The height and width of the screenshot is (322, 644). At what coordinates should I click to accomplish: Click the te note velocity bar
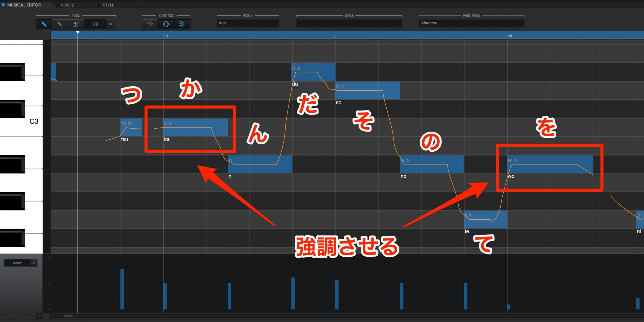point(466,296)
